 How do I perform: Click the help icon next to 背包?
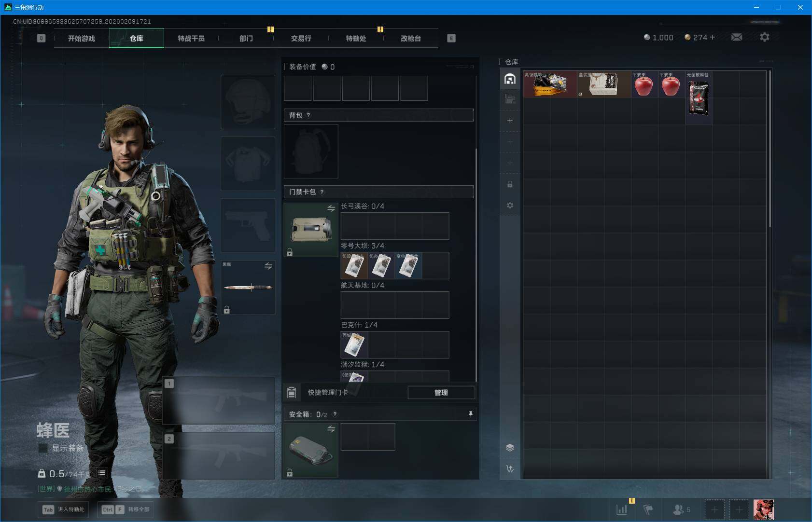pos(308,115)
